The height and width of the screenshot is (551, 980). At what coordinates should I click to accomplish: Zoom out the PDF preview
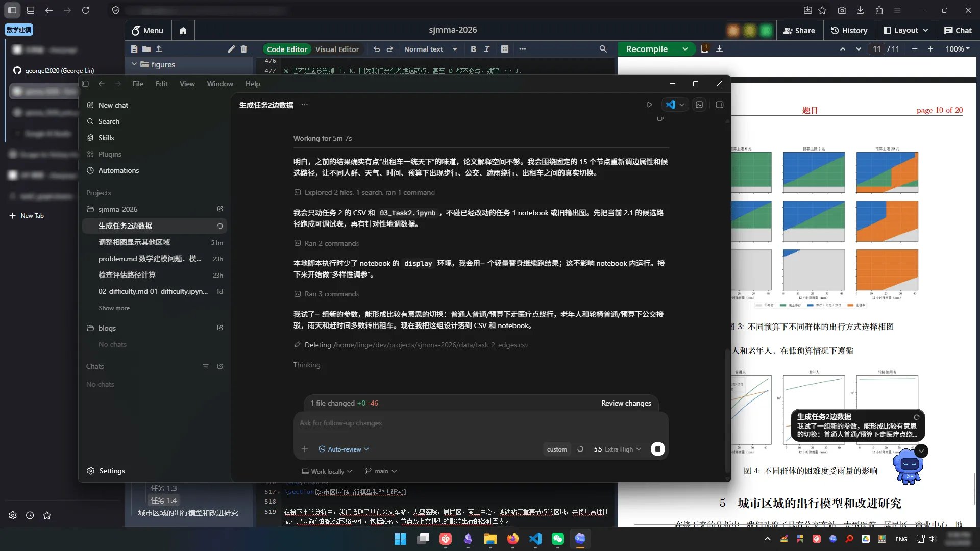(x=915, y=49)
